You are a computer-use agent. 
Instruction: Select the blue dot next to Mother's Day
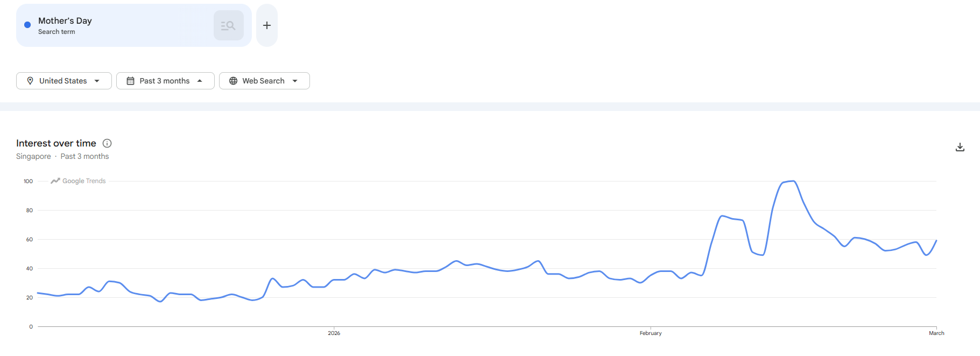(27, 25)
